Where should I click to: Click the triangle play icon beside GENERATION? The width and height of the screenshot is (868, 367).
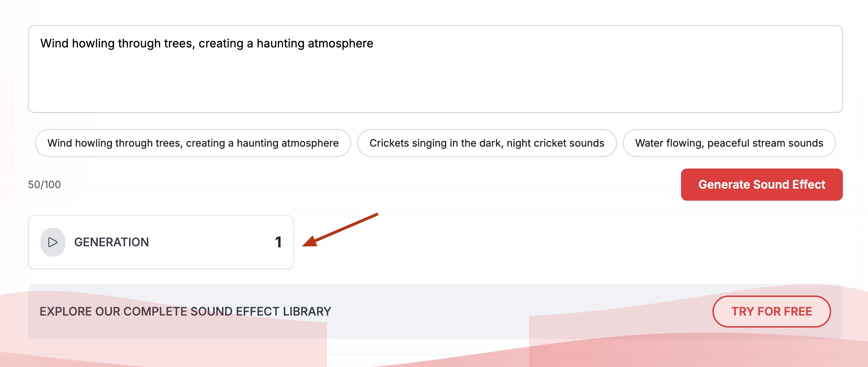53,242
